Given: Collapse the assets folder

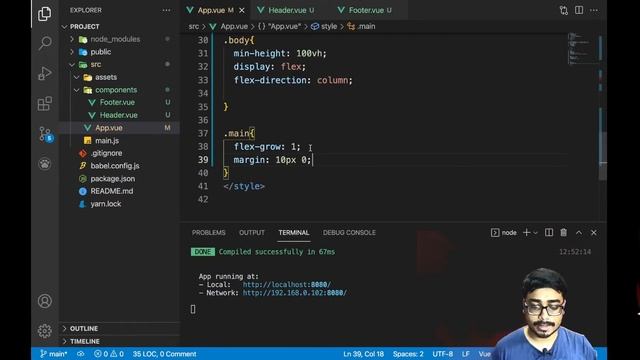Looking at the screenshot, I should click(x=106, y=77).
